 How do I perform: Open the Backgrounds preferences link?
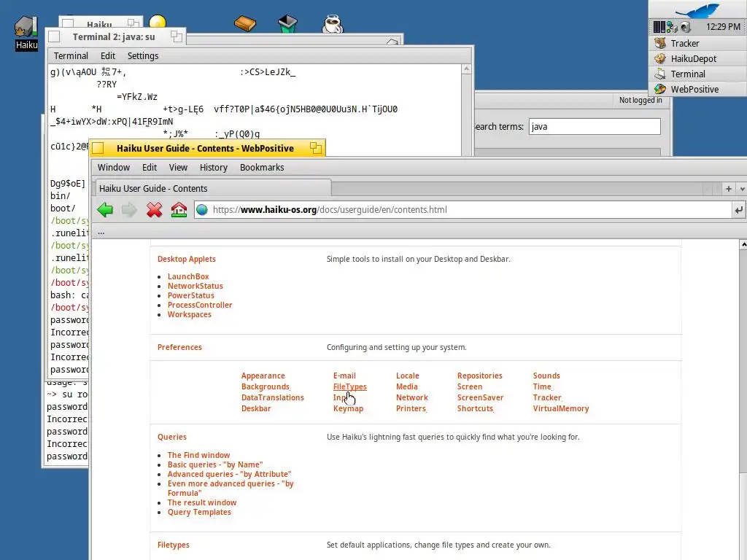point(266,386)
